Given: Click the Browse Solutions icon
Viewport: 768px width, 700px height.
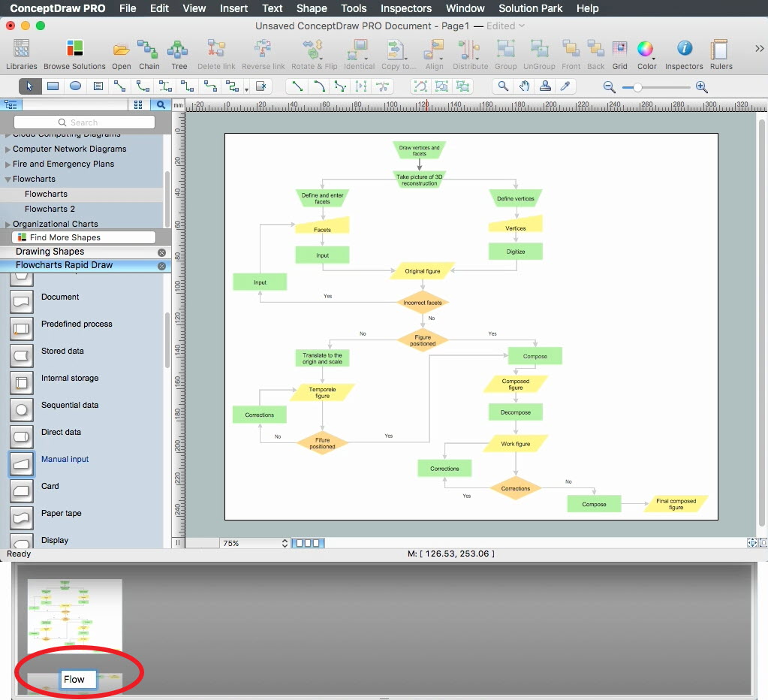Looking at the screenshot, I should pos(74,51).
